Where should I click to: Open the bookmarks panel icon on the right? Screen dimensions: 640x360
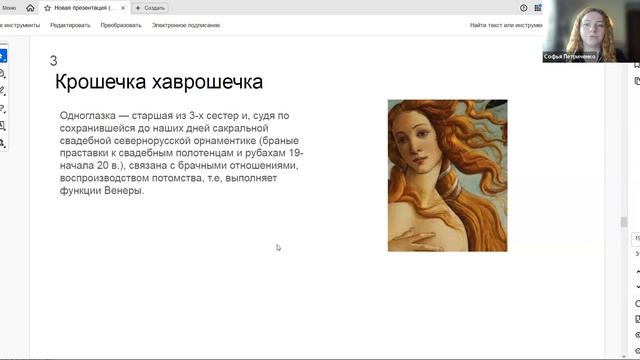coord(637,65)
